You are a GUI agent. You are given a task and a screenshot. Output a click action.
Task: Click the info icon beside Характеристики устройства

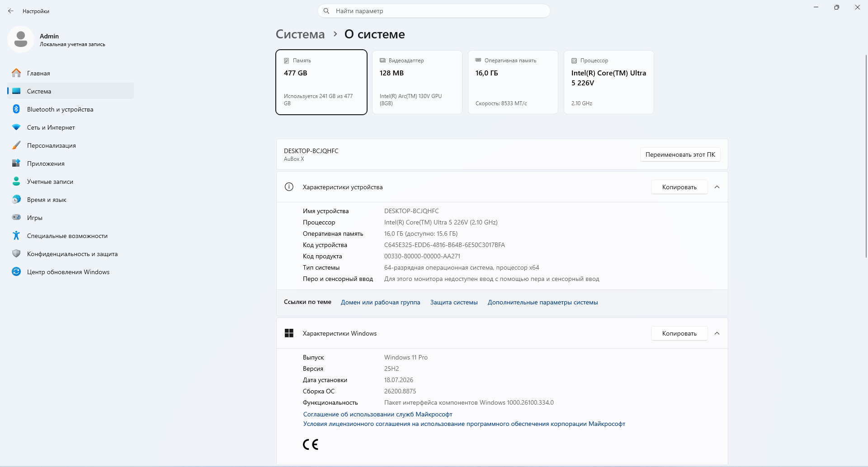click(x=289, y=187)
